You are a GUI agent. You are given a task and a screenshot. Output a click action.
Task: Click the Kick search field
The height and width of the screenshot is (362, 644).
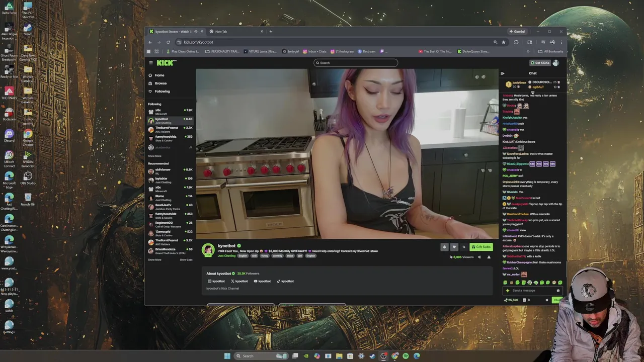point(356,63)
